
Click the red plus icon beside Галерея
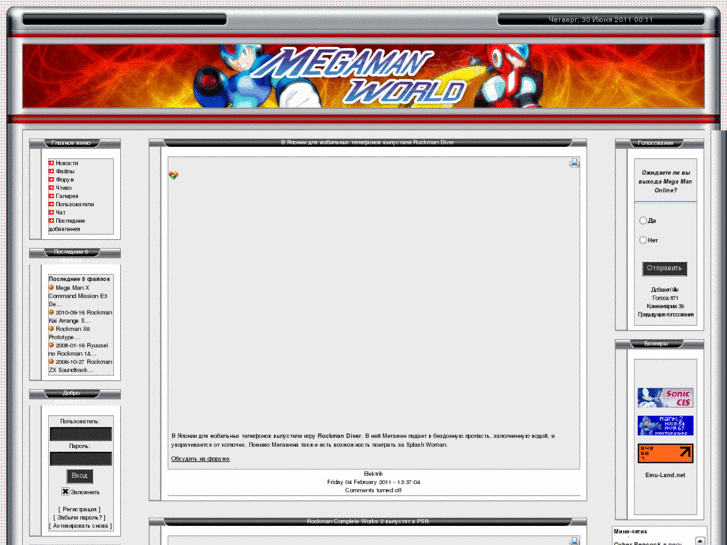(x=51, y=196)
